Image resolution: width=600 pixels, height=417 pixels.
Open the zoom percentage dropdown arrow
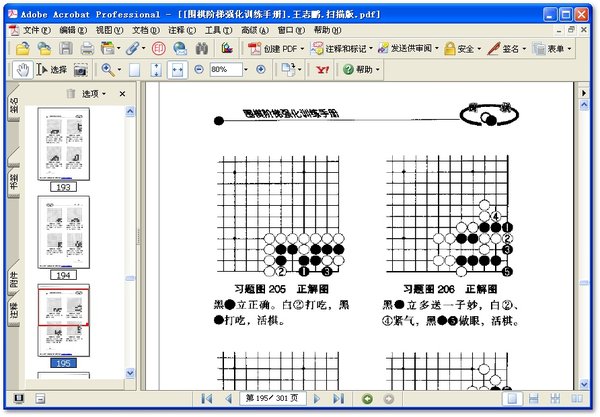246,69
